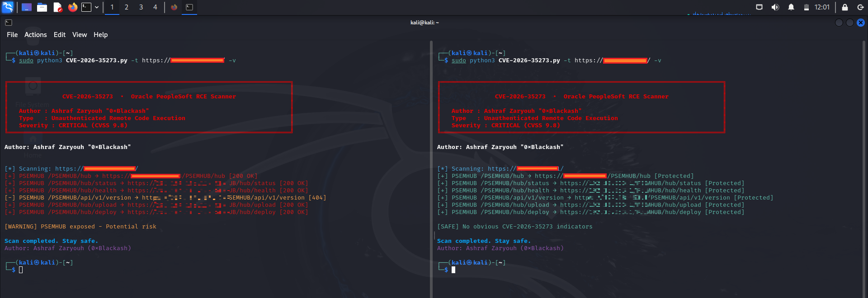The height and width of the screenshot is (298, 868).
Task: Click '/PSEMHUB/api/v1/version [Protected]' line in right pane
Action: [605, 198]
